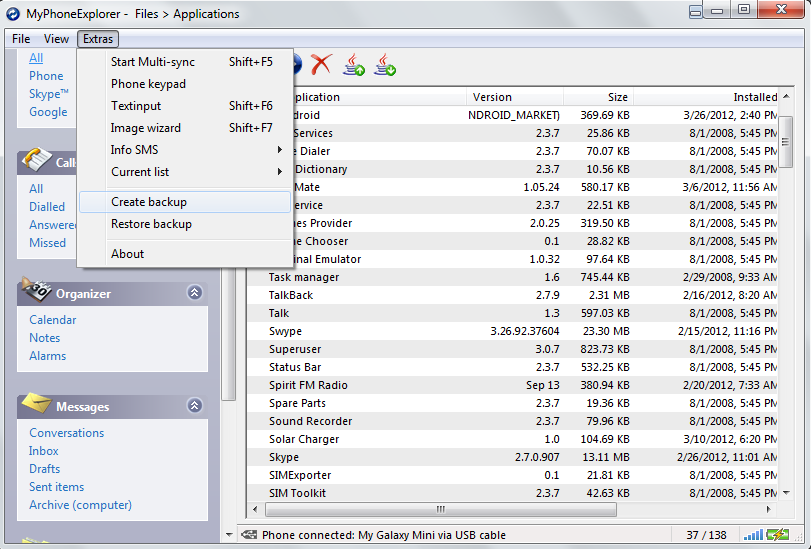Click the horizontal scrollbar left arrow

(255, 509)
